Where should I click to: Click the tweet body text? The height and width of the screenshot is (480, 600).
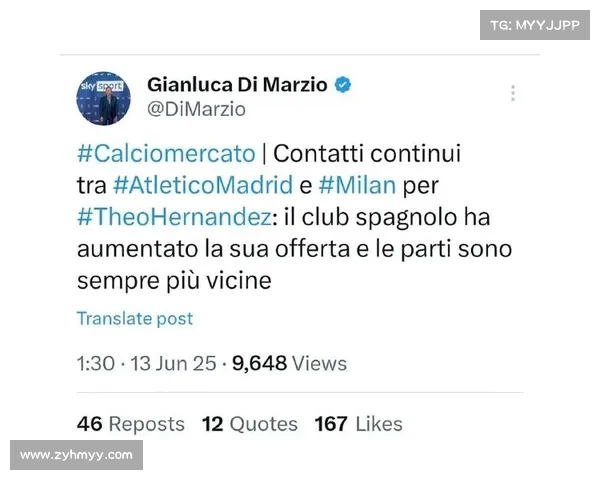(x=295, y=217)
